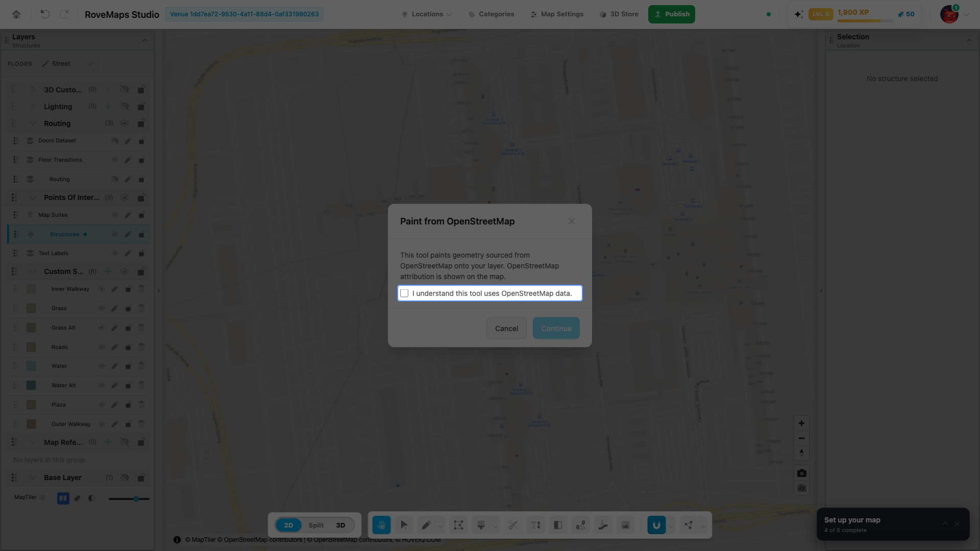This screenshot has height=551, width=980.
Task: Toggle visibility of Text Labels layer
Action: 115,253
